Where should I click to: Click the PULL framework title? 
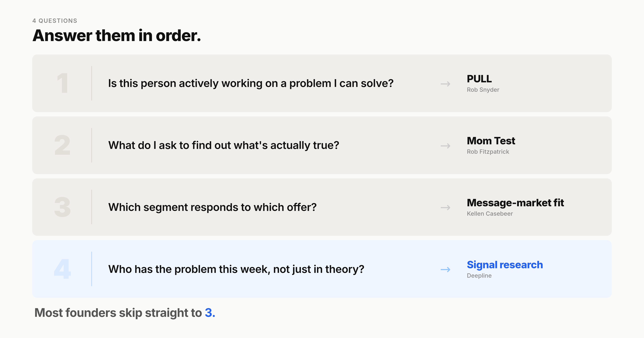(x=479, y=79)
